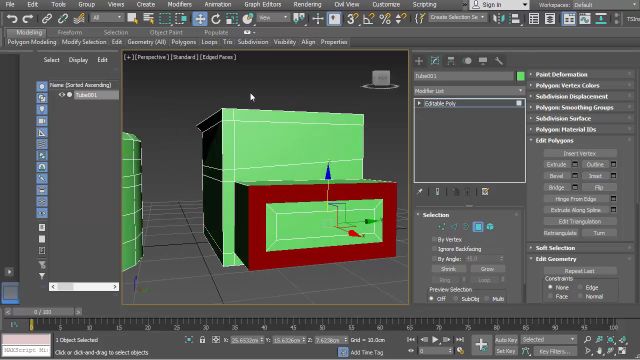Viewport: 640px width, 360px height.
Task: Click the Grow selection button
Action: pos(487,269)
